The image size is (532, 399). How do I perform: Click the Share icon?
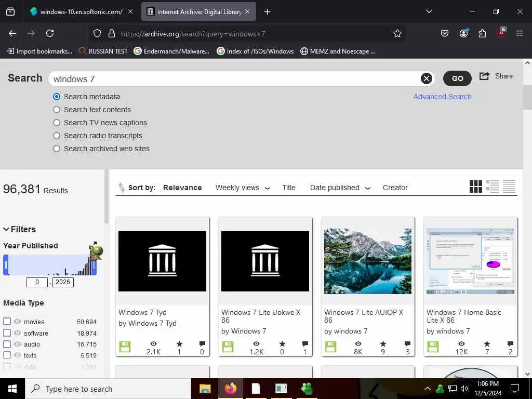tap(484, 76)
